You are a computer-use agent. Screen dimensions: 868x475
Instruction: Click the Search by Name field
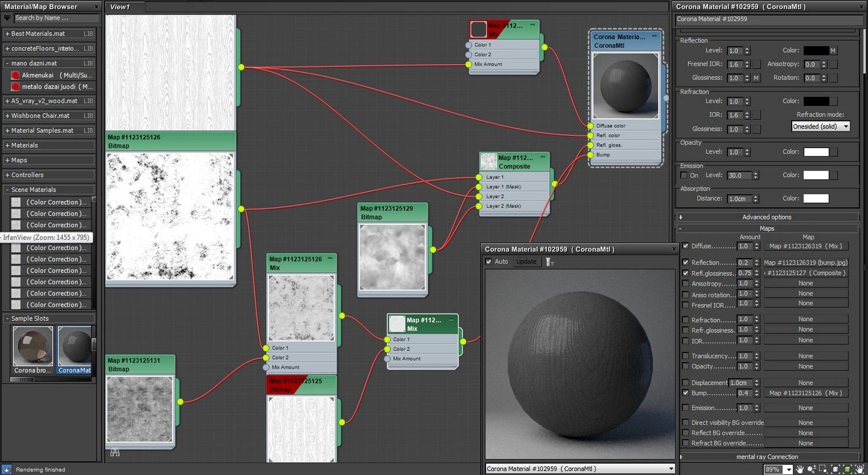click(x=55, y=18)
